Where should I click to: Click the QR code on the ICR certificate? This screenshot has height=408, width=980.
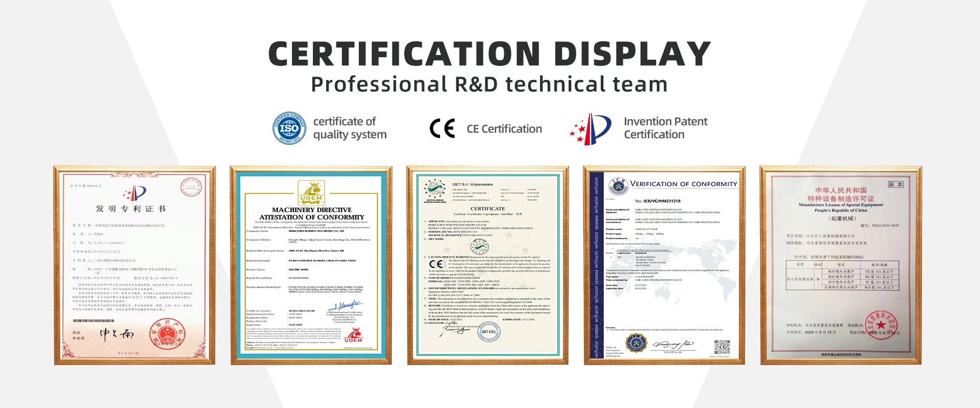coord(722,347)
